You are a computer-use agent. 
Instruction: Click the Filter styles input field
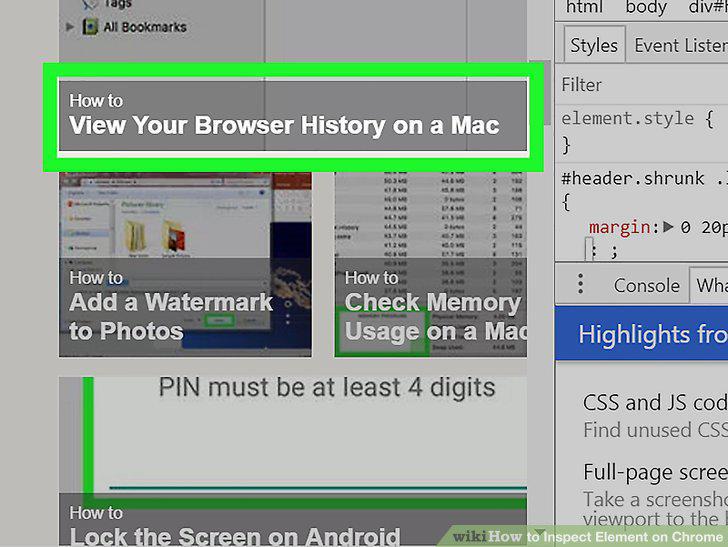point(642,85)
